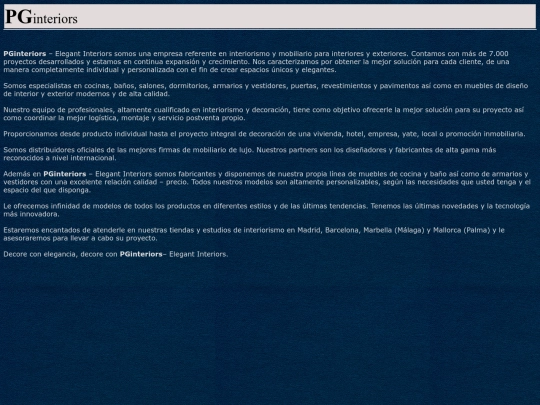Click paragraph beginning 'Nuestro equipo de profesionales'

click(x=263, y=114)
